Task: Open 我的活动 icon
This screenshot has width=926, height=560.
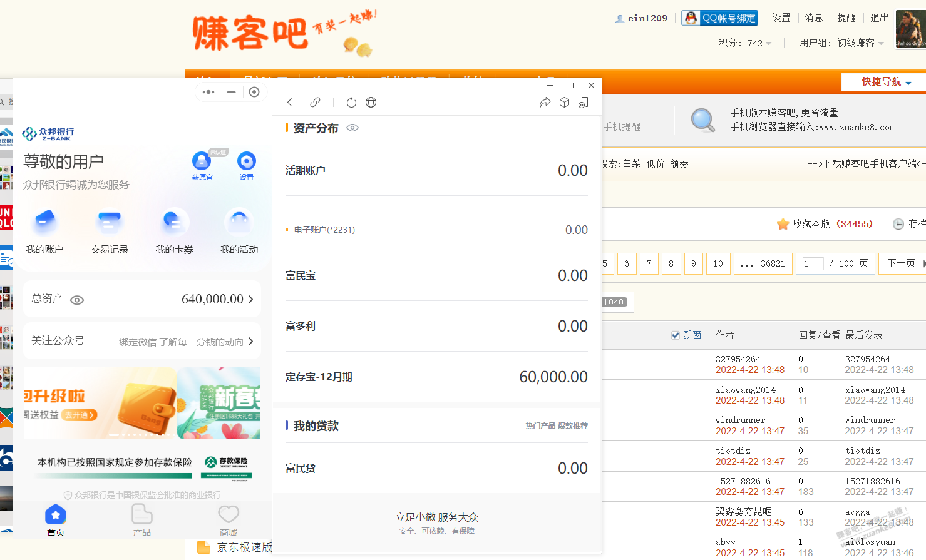Action: (239, 221)
